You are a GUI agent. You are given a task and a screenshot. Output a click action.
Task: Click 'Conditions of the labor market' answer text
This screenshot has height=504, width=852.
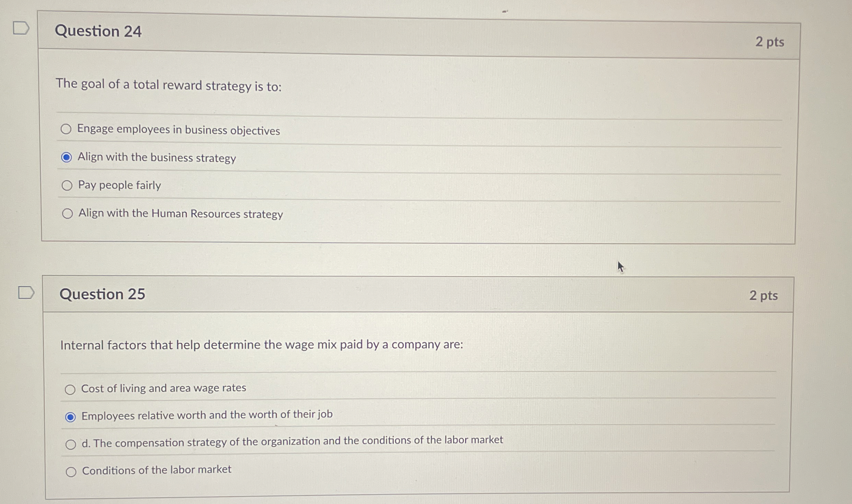tap(157, 470)
